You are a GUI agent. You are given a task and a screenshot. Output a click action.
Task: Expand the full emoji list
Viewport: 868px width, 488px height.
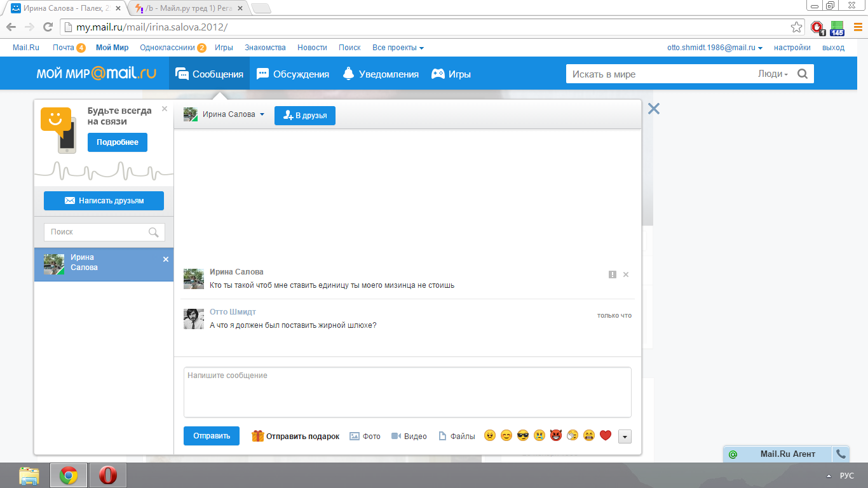(625, 437)
